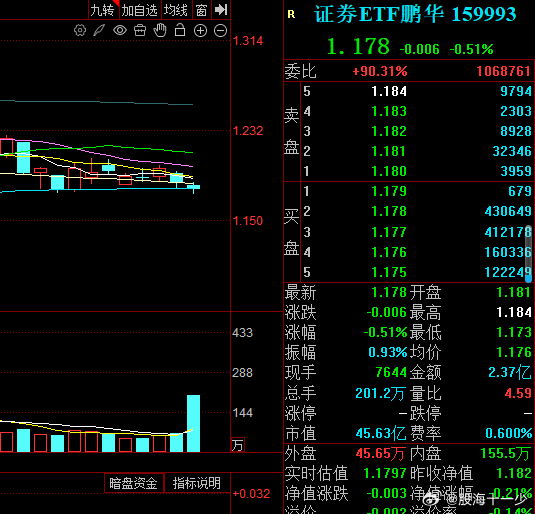Toggle the chart lock icon

(x=180, y=30)
